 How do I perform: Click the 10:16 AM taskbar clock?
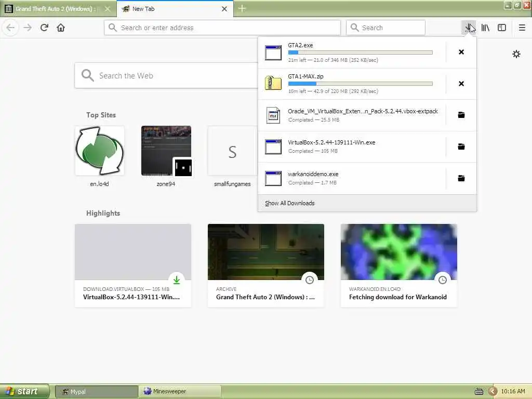513,391
